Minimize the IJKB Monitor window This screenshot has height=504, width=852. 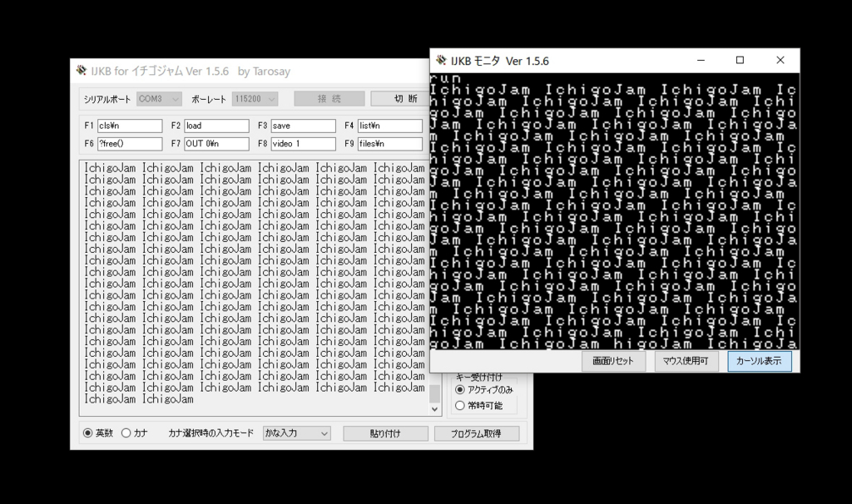701,60
